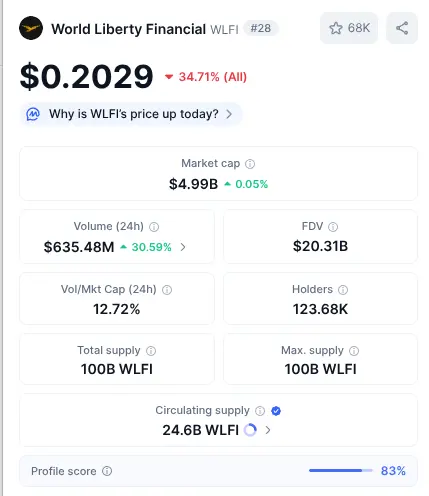
Task: Open the share icon button
Action: tap(402, 28)
